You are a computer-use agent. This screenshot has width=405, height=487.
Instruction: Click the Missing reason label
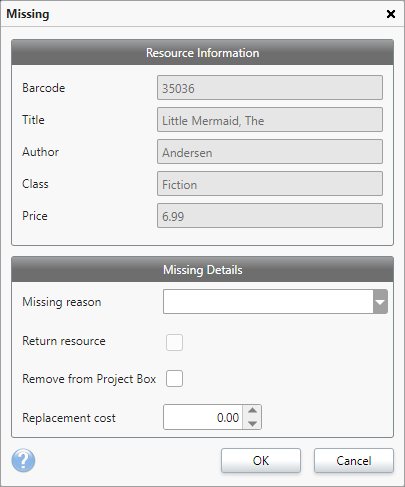62,302
